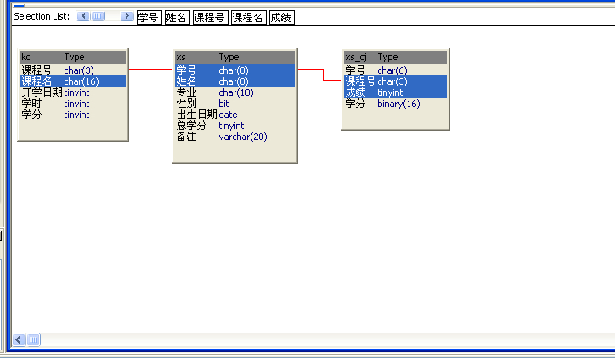Select the 课程号 char(3) row in xs_cj

pos(395,81)
